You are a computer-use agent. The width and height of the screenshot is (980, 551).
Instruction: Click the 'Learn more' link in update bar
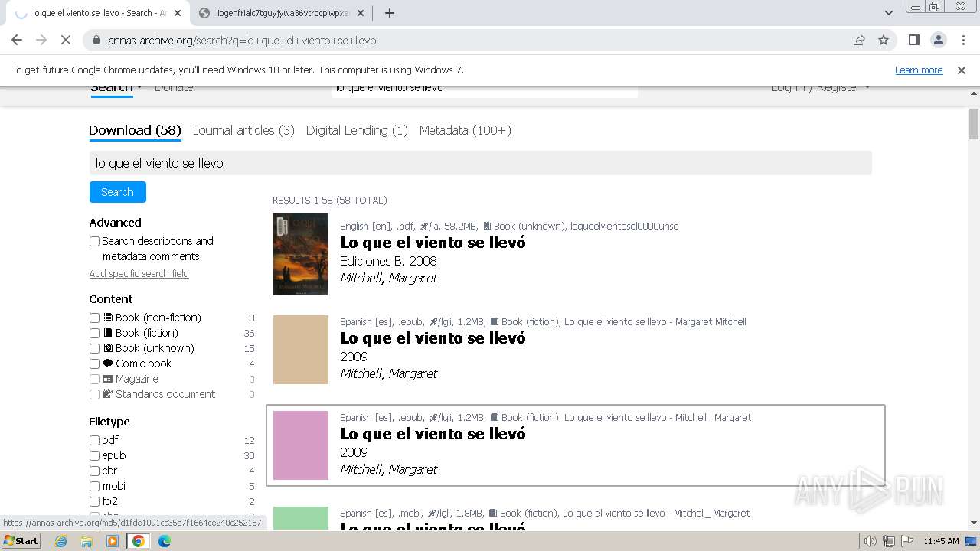(919, 70)
